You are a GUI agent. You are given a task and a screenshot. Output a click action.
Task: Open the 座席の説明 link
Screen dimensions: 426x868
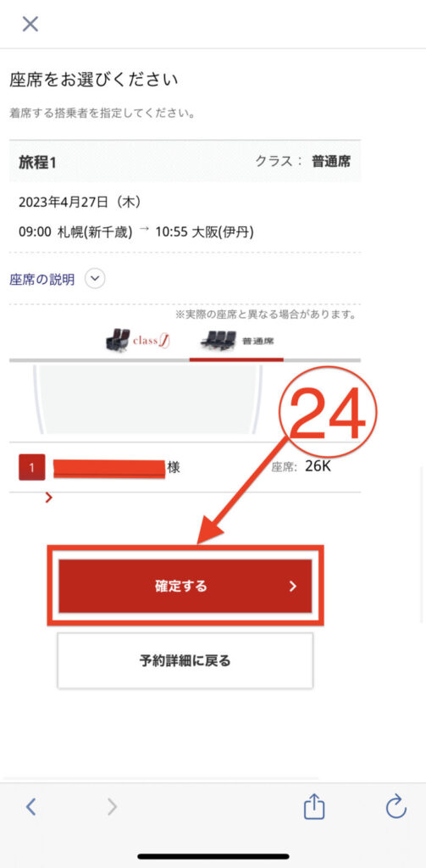(x=42, y=280)
